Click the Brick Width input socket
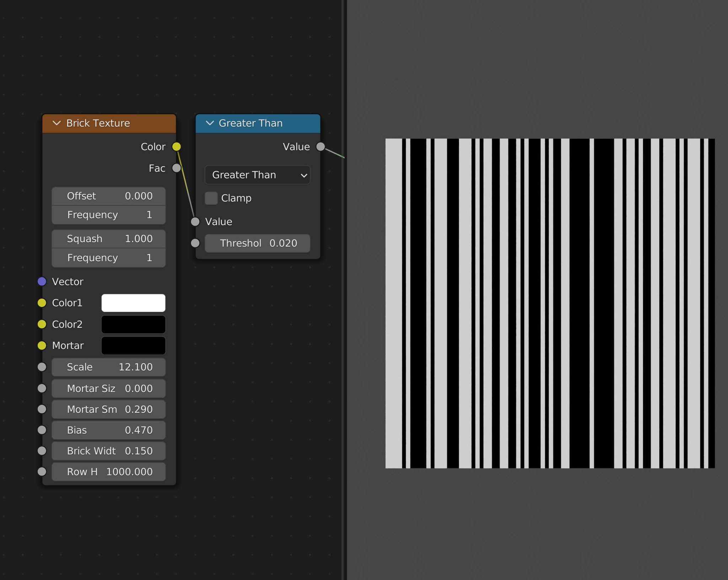The height and width of the screenshot is (580, 728). coord(42,451)
